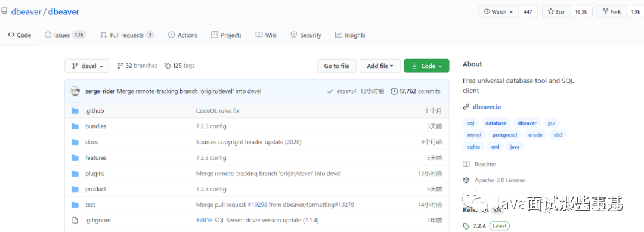Open the Pull requests tab
Viewport: 644px width, 232px height.
click(127, 35)
